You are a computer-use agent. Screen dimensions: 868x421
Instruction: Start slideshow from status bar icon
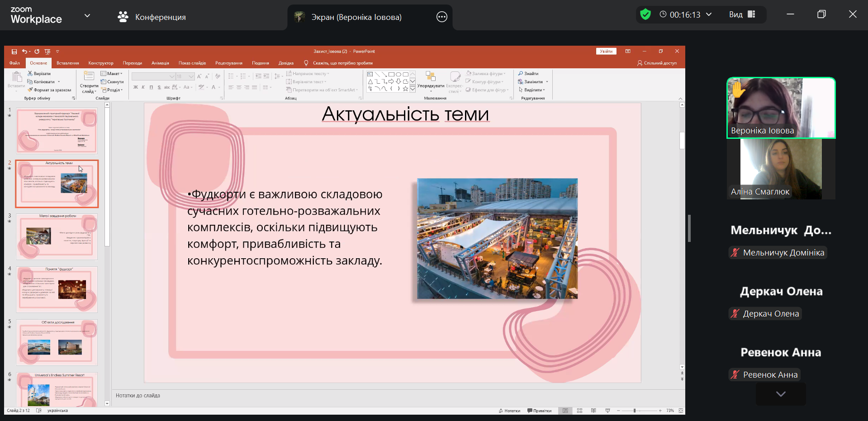[607, 411]
